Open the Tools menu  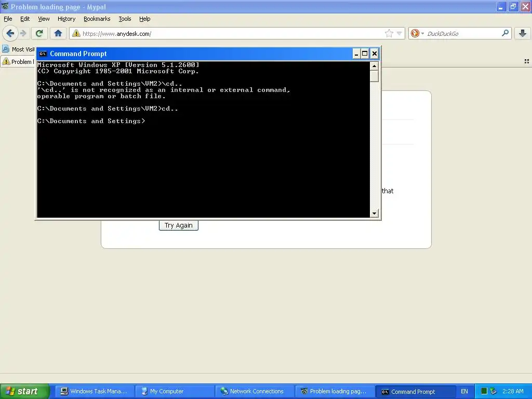pos(125,19)
